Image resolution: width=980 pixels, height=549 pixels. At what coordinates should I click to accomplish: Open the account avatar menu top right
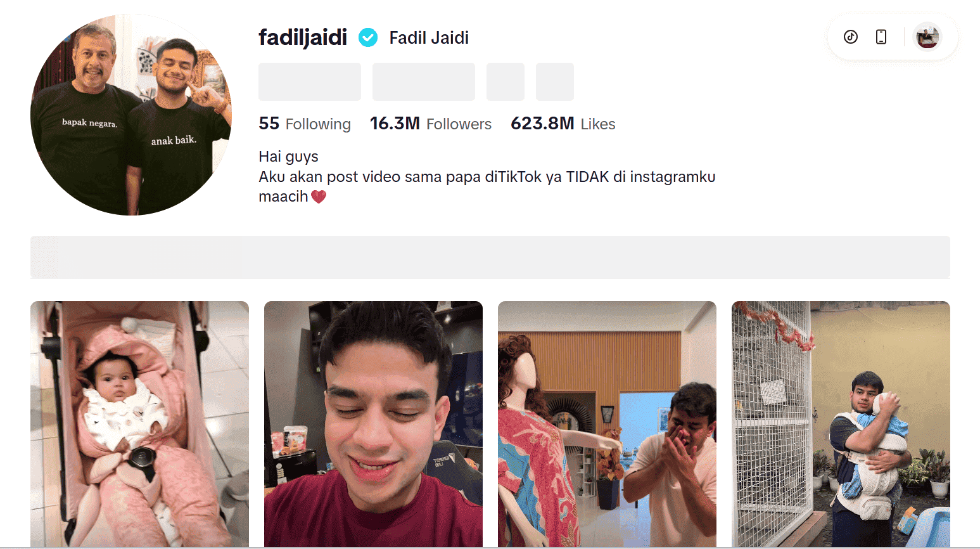927,37
